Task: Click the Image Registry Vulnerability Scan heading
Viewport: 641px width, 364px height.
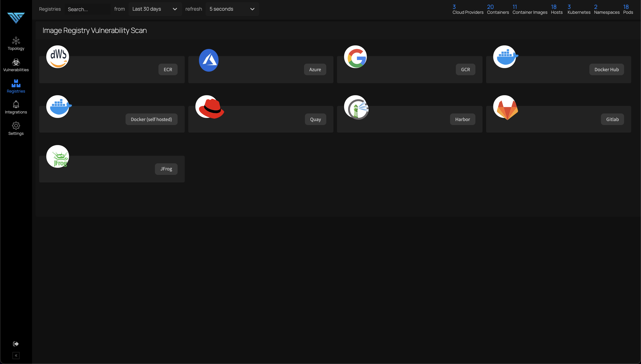Action: click(95, 30)
